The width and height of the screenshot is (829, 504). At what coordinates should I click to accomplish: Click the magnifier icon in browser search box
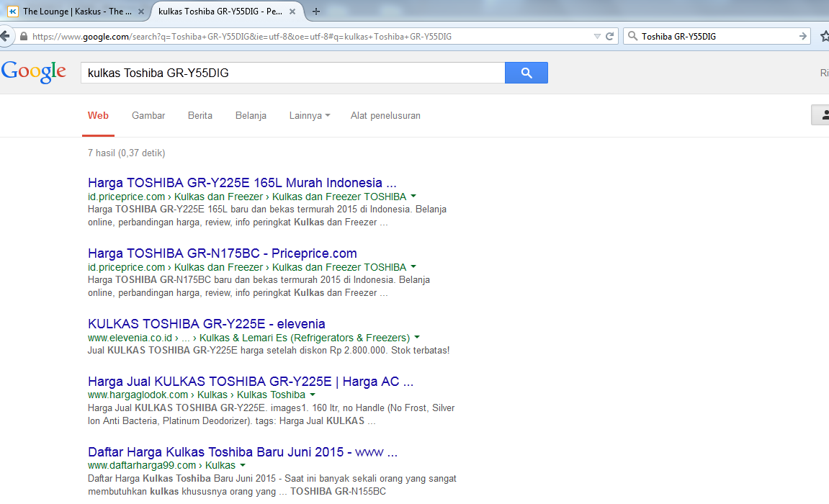tap(632, 36)
